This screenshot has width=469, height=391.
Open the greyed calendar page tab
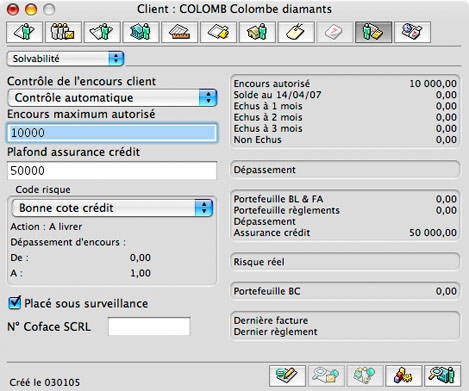(x=335, y=32)
